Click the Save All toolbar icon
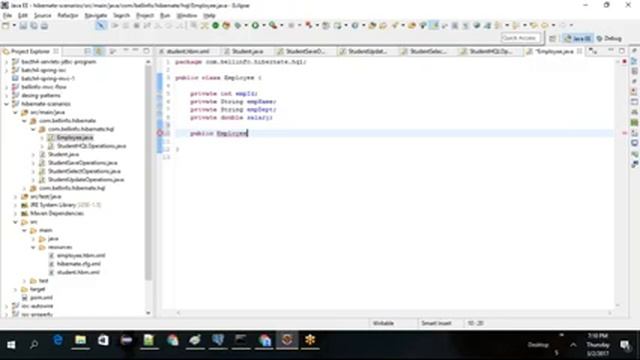640x360 pixels. 34,26
